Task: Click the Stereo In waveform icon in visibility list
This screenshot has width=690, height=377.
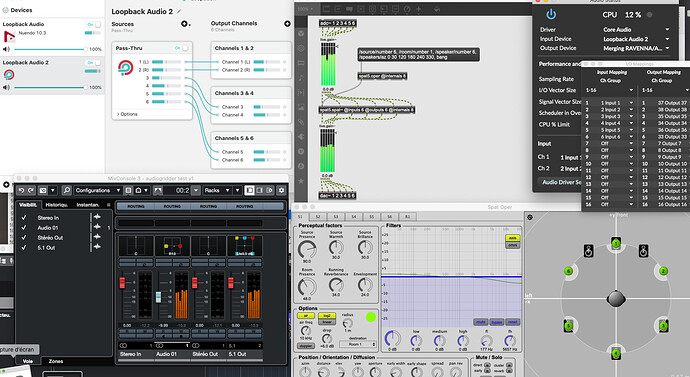Action: coord(97,217)
